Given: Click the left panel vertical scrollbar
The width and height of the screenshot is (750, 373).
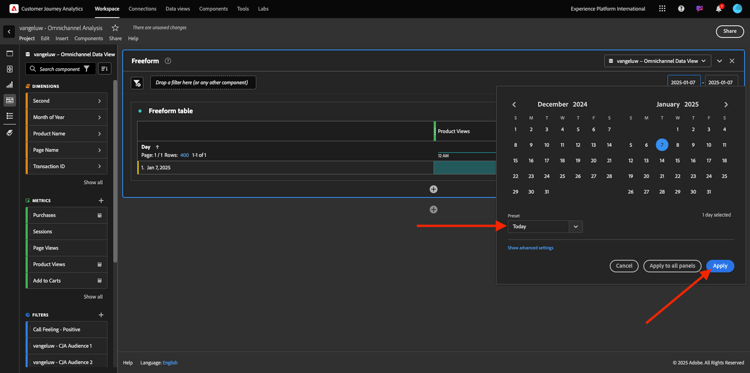Looking at the screenshot, I should click(115, 172).
